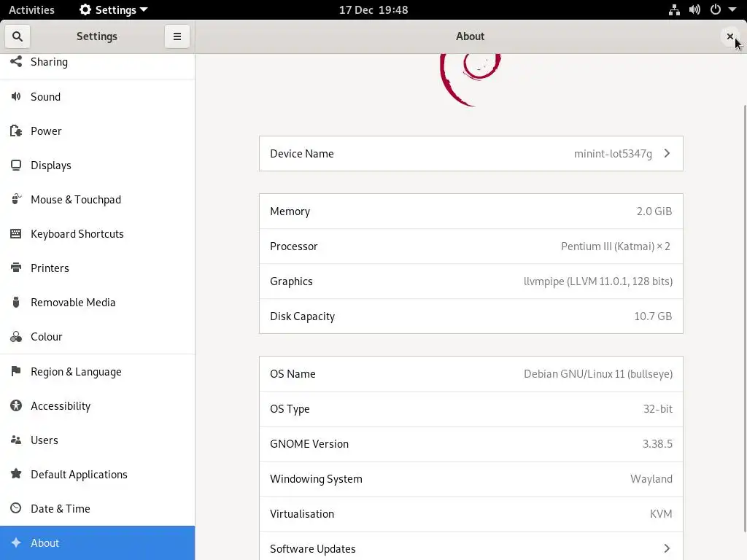Click the About panel vertical scrollbar
The image size is (747, 560).
(x=744, y=318)
